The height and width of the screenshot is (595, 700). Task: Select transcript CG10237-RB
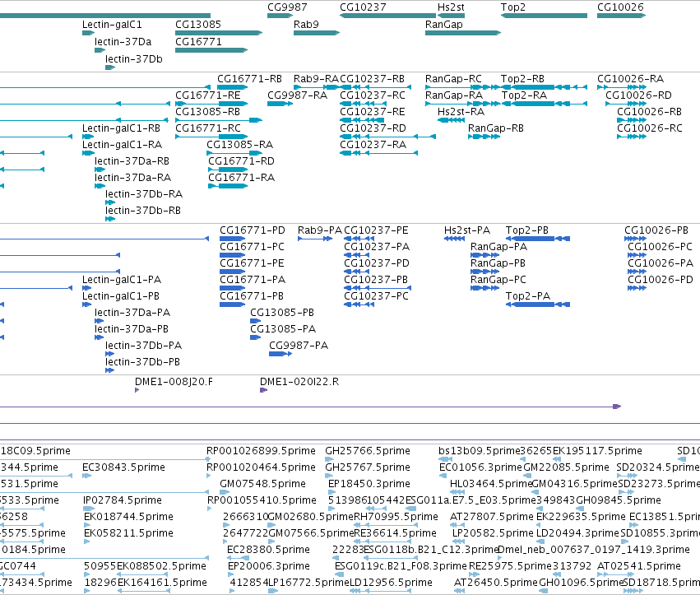tap(372, 79)
